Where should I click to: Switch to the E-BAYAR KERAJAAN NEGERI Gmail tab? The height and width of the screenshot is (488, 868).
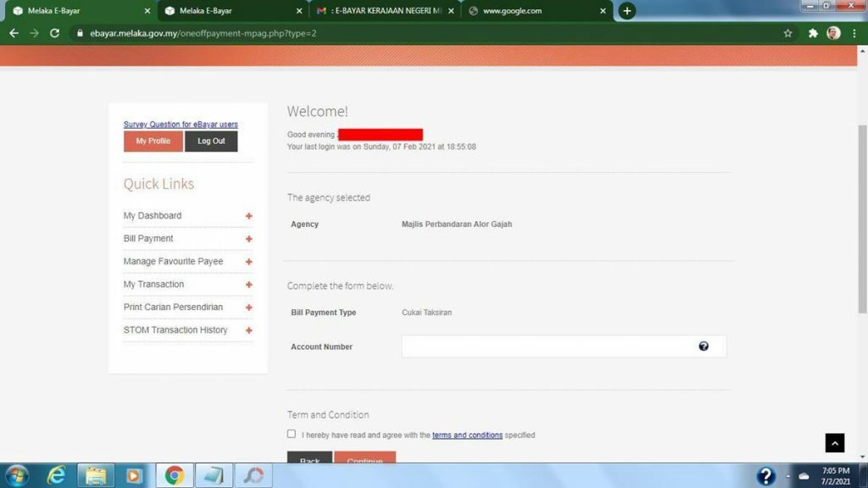click(x=381, y=11)
